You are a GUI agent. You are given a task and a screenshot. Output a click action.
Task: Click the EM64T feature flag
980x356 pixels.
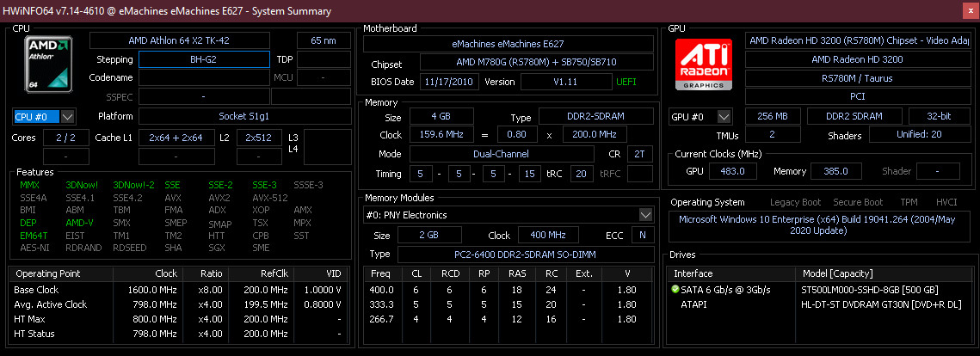point(33,236)
